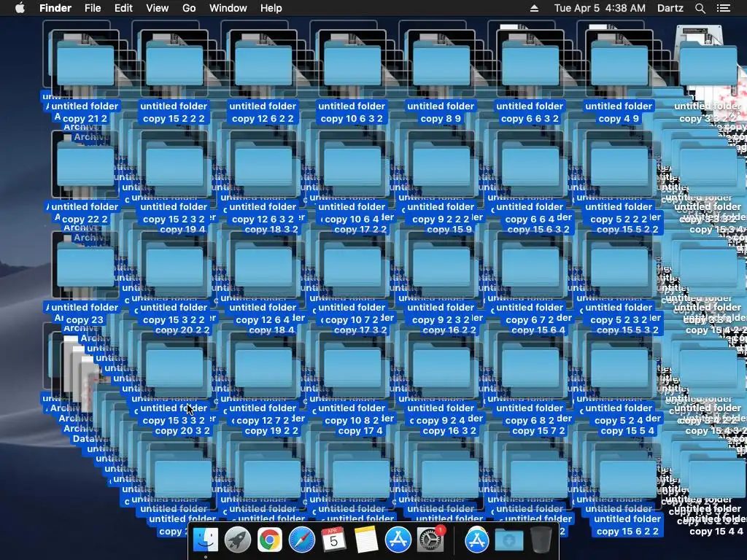Open the Notes app in Dock
Screen dimensions: 747x560
point(366,540)
